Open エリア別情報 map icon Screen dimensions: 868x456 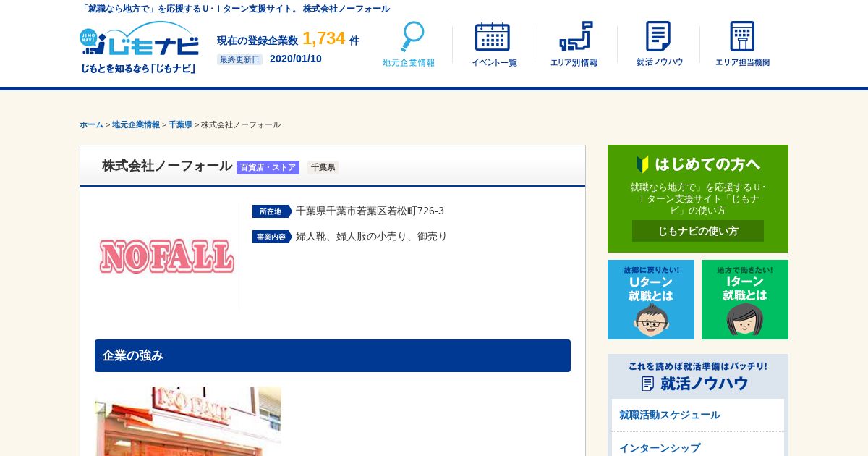coord(574,43)
